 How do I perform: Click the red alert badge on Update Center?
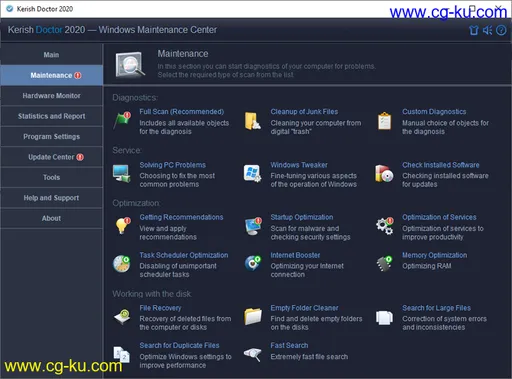click(80, 157)
